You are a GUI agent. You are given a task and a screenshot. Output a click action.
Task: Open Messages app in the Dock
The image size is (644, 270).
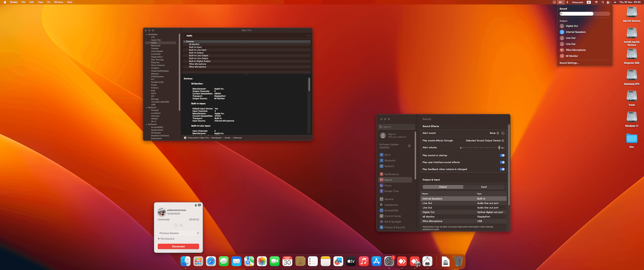[224, 261]
